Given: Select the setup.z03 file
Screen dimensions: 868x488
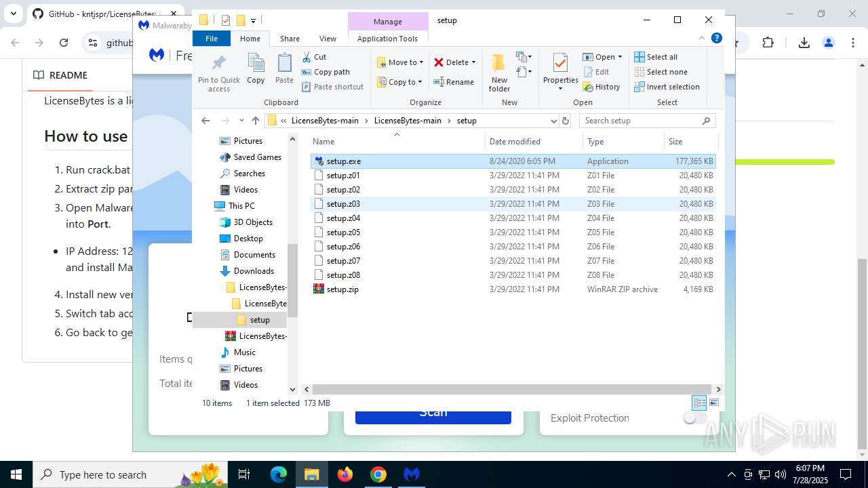Looking at the screenshot, I should tap(513, 204).
